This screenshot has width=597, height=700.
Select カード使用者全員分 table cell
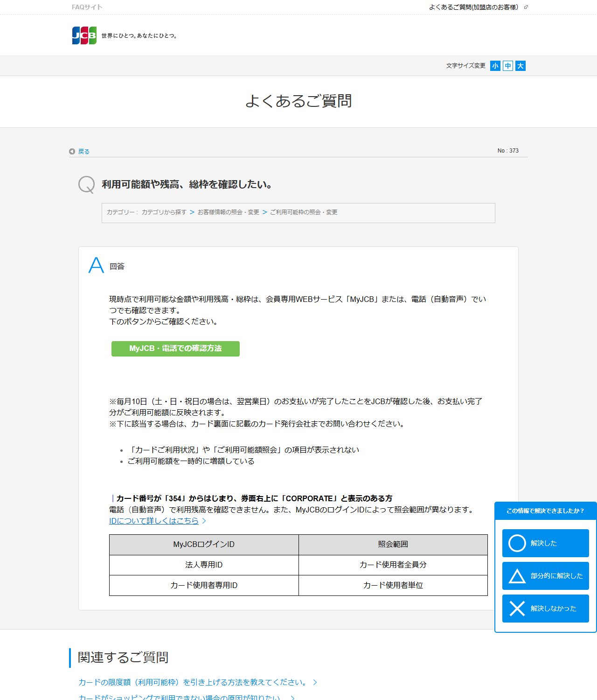(x=393, y=565)
